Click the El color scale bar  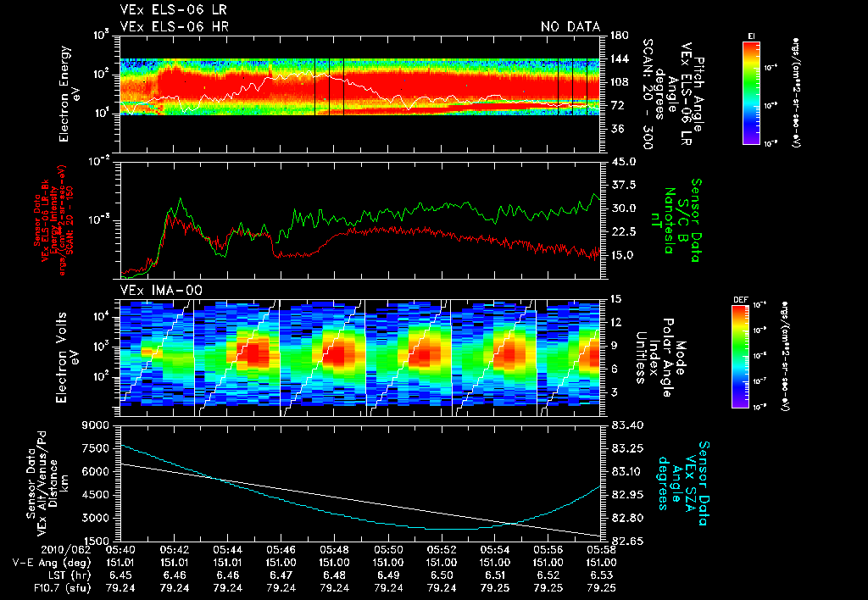751,92
